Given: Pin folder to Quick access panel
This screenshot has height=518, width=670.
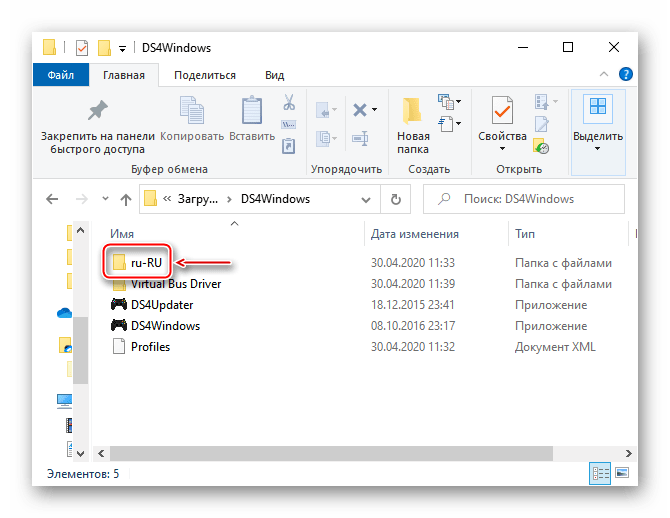Looking at the screenshot, I should coord(98,127).
